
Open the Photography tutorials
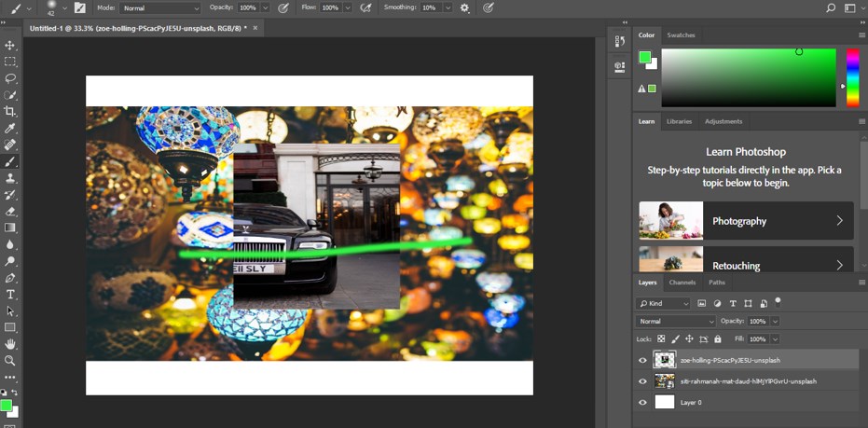pos(746,221)
